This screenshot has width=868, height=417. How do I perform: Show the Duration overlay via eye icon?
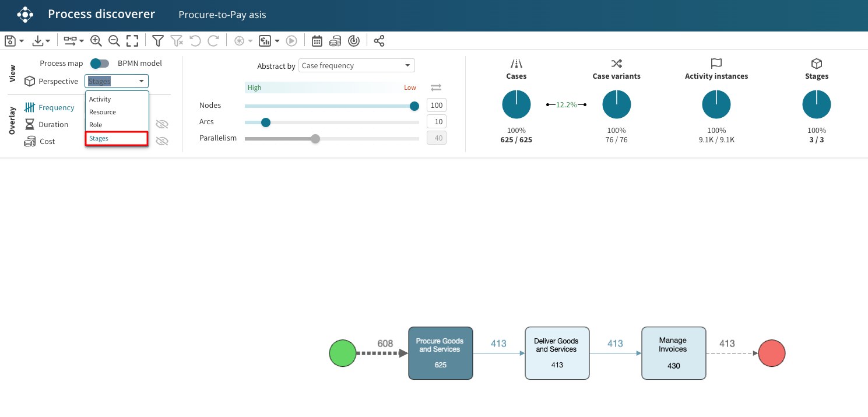point(162,124)
